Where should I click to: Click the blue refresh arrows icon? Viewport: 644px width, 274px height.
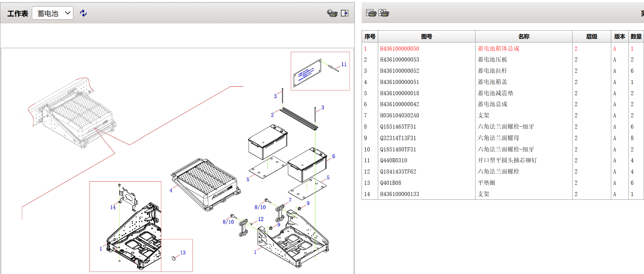pos(83,13)
